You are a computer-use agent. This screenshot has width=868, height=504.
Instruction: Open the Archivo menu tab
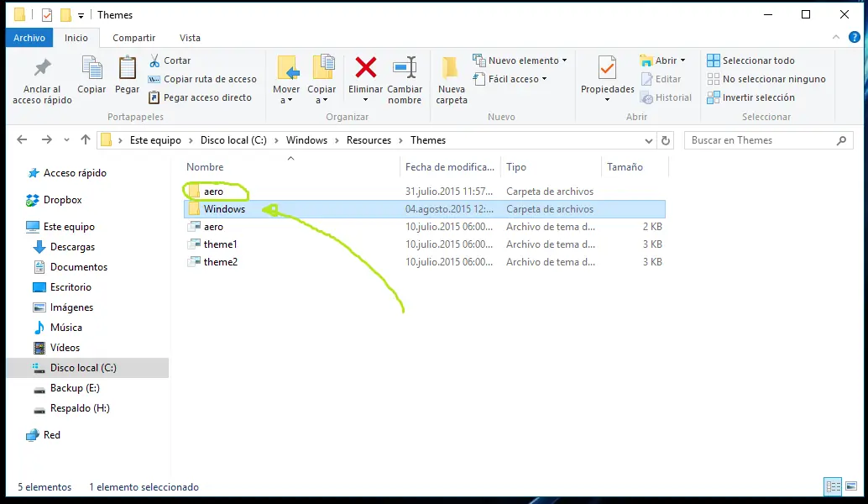point(29,38)
